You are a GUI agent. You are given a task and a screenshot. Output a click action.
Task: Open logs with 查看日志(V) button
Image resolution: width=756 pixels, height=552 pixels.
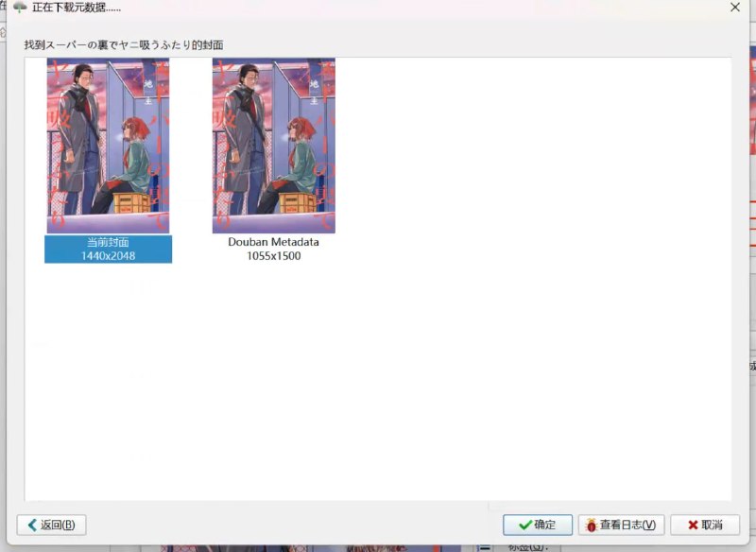click(622, 525)
